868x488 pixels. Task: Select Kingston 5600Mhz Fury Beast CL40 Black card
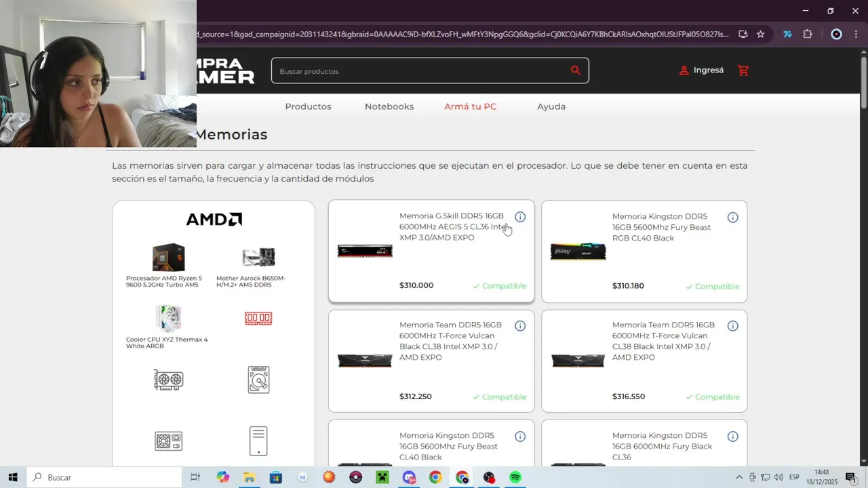[x=431, y=443]
